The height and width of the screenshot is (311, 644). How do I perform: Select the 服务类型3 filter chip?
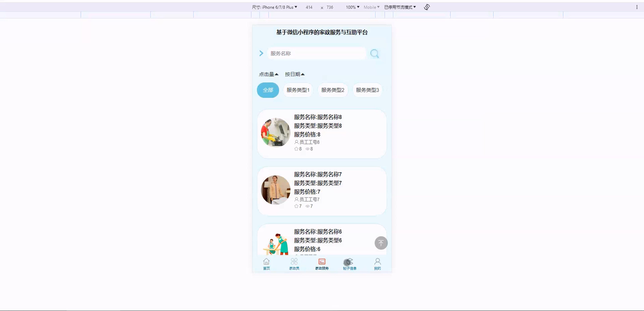pos(367,90)
